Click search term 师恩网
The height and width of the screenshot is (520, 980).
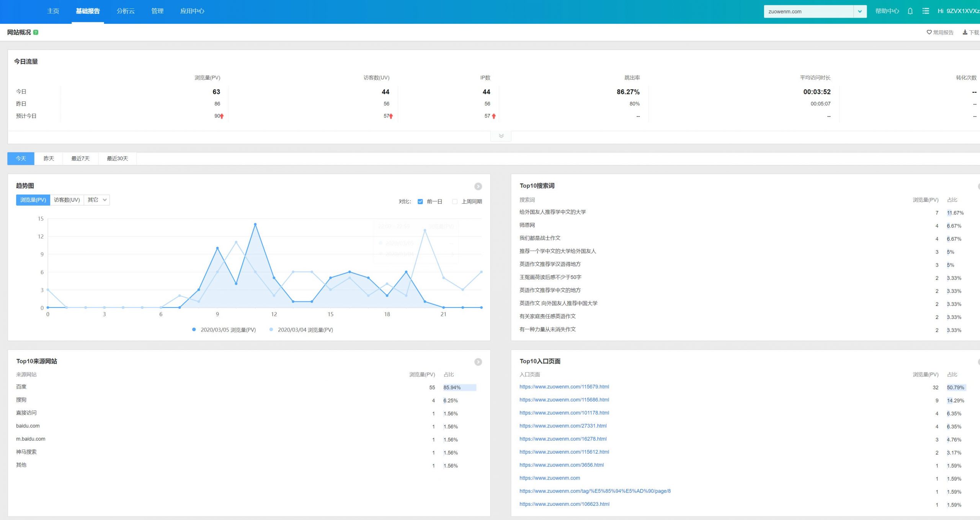point(527,225)
